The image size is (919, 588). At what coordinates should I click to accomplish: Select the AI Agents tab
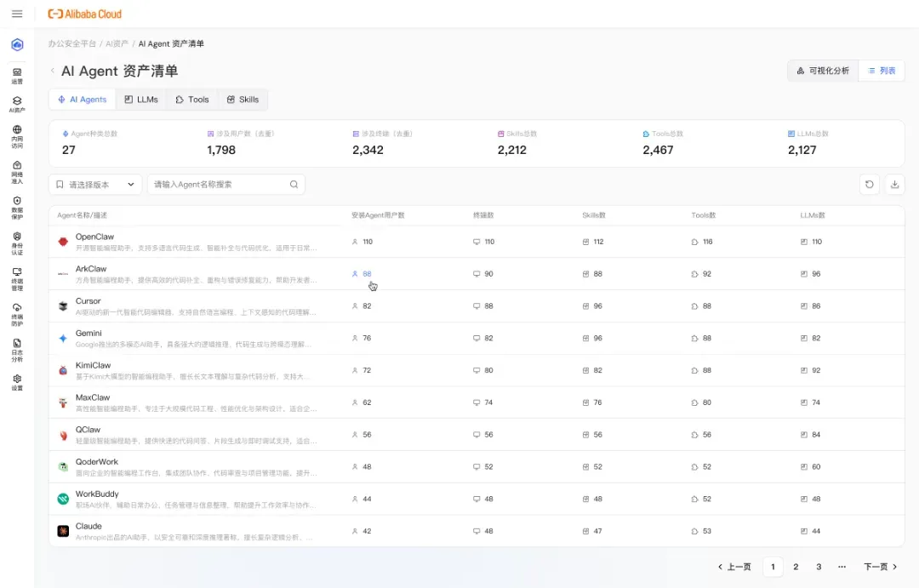click(x=83, y=100)
